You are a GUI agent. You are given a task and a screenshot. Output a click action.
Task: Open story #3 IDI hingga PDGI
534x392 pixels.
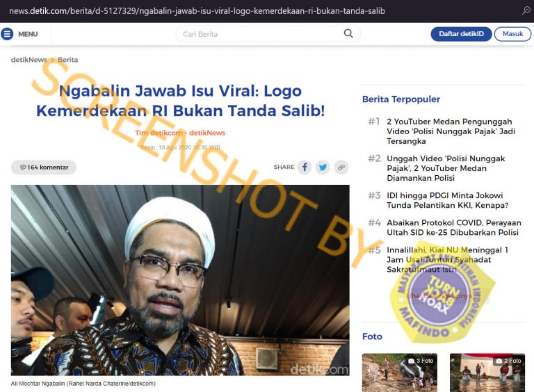pos(447,200)
